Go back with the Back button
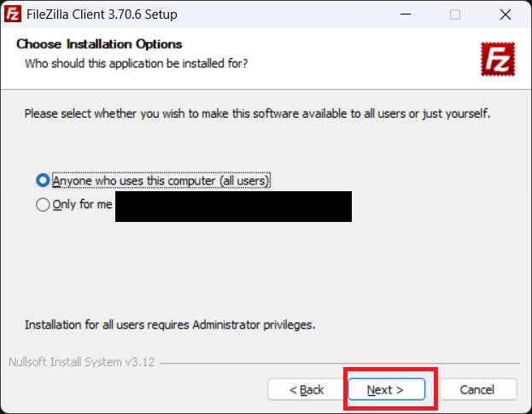This screenshot has width=532, height=414. pos(307,389)
